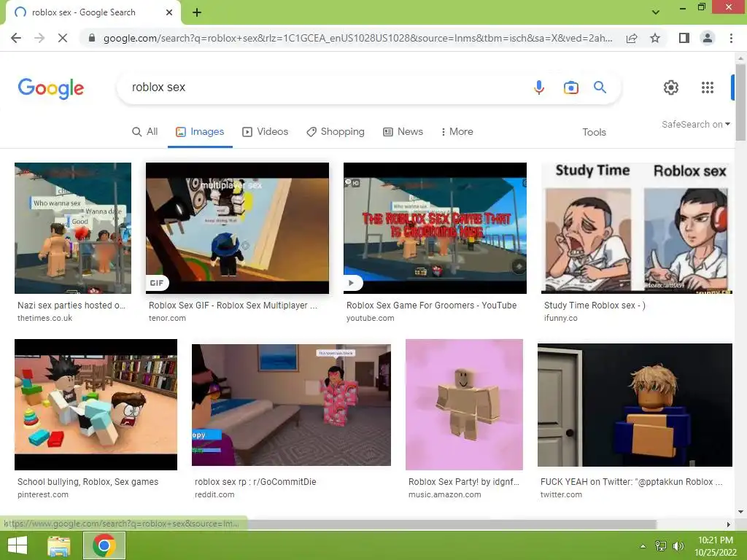Switch to the Videos tab
This screenshot has width=747, height=560.
pyautogui.click(x=266, y=132)
